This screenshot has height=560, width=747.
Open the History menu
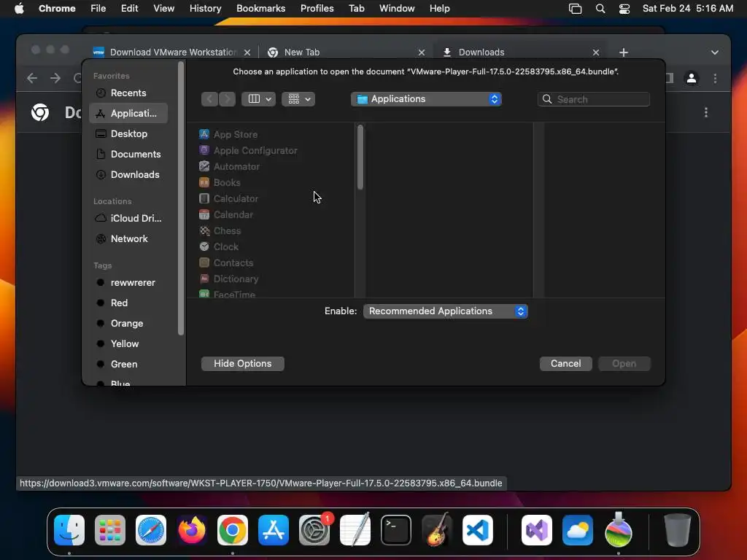(205, 9)
